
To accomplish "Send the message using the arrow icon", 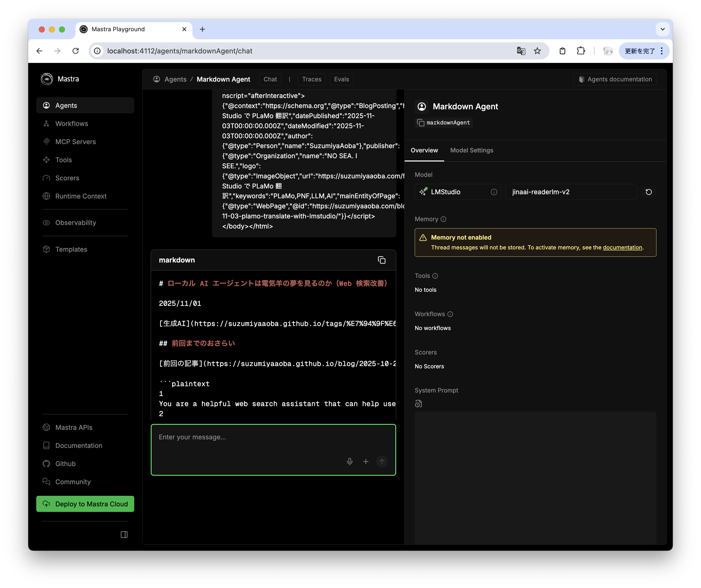I will [x=382, y=462].
